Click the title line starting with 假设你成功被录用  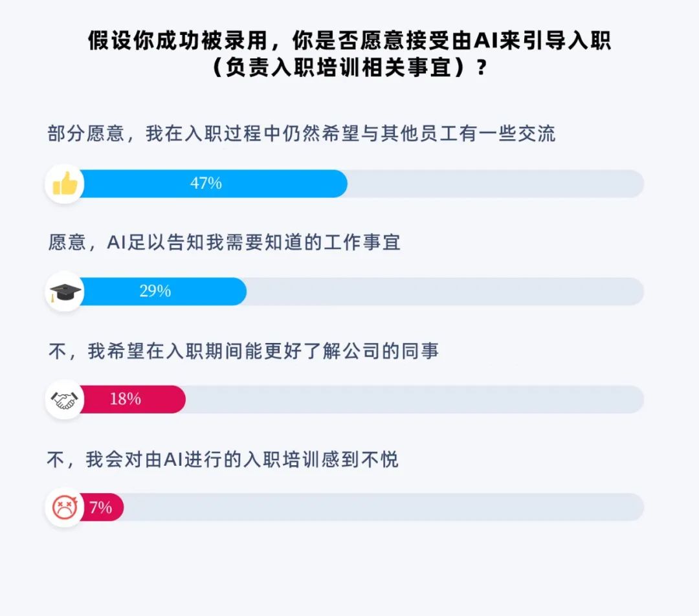pyautogui.click(x=349, y=41)
